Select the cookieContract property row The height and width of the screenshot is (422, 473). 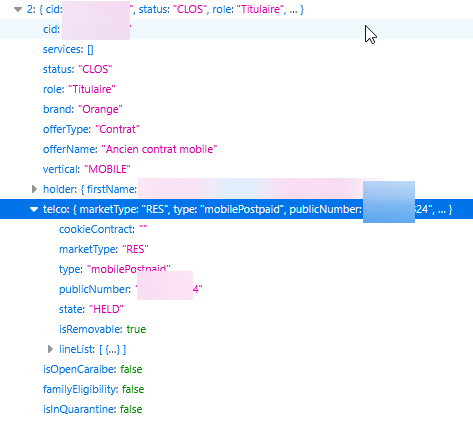click(236, 229)
